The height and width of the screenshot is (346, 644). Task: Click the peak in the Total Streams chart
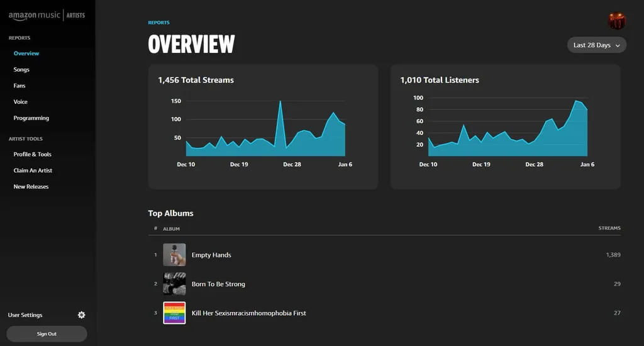click(x=280, y=101)
